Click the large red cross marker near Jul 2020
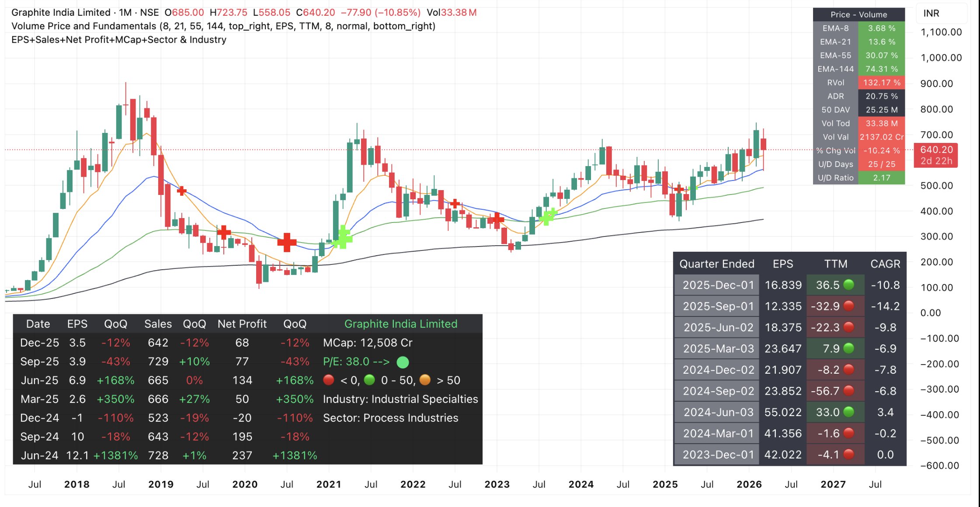Image resolution: width=980 pixels, height=507 pixels. 287,242
